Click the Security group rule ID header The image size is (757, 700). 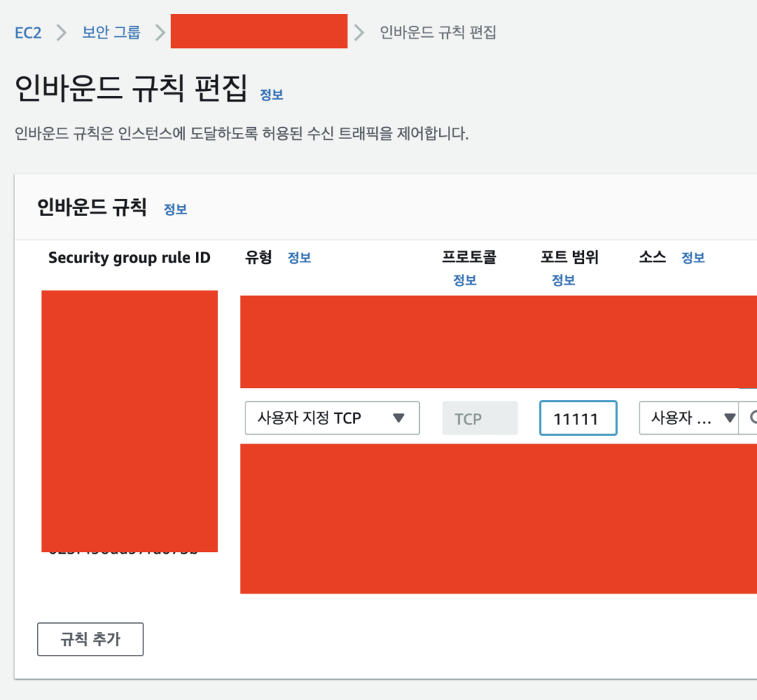(x=129, y=258)
